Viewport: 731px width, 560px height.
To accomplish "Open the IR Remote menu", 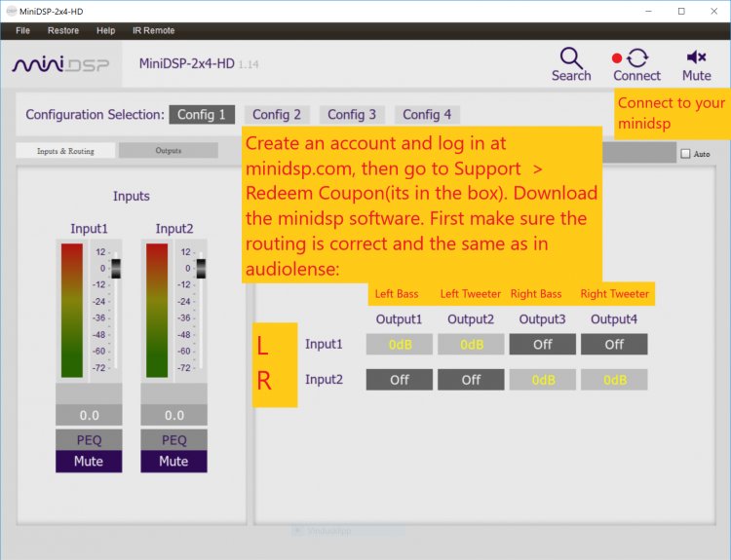I will click(153, 31).
